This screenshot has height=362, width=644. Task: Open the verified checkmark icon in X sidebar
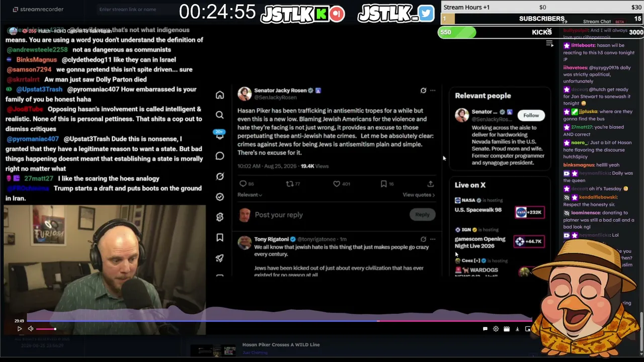(x=220, y=197)
